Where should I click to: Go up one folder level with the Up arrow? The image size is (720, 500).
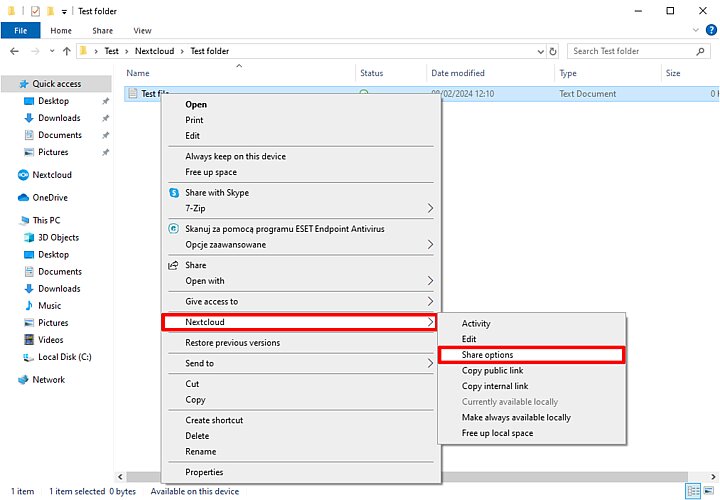coord(67,51)
